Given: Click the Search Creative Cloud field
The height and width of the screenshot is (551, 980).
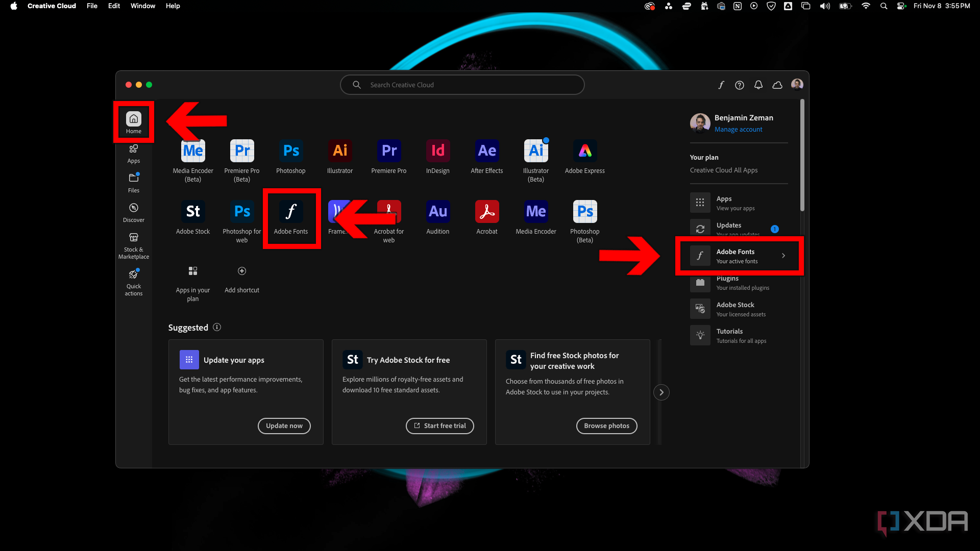Looking at the screenshot, I should [x=462, y=85].
